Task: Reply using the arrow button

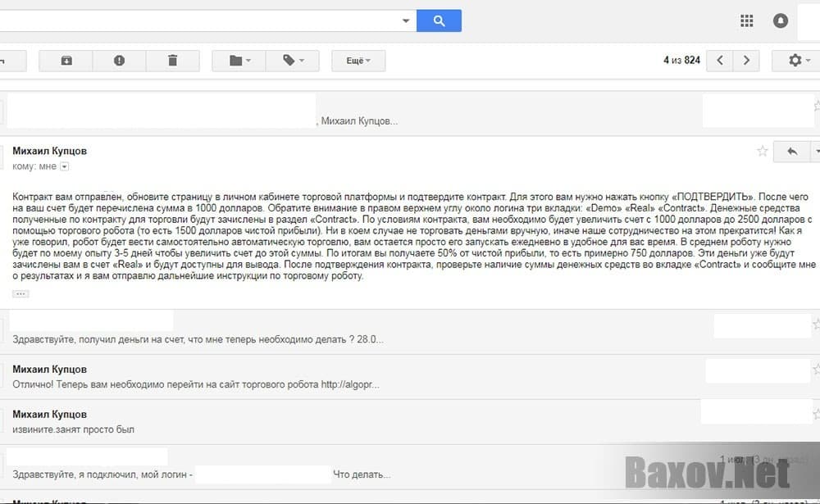Action: (791, 152)
